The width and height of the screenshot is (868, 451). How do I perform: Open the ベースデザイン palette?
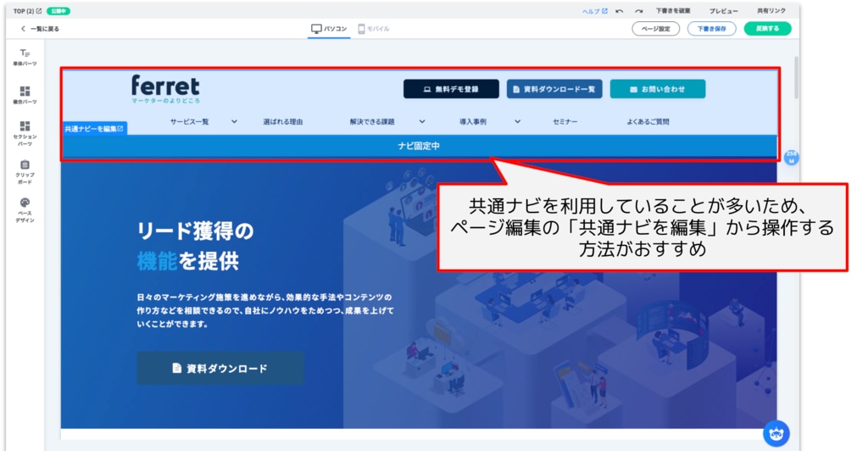point(25,208)
